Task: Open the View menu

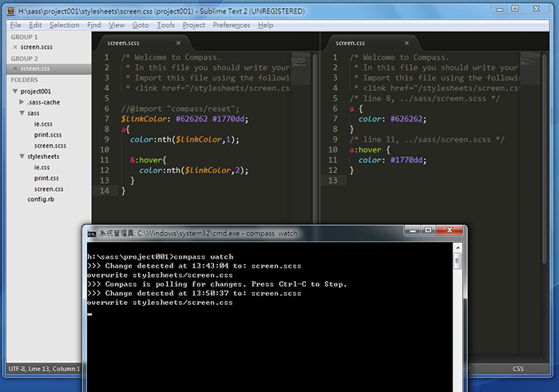Action: 117,25
